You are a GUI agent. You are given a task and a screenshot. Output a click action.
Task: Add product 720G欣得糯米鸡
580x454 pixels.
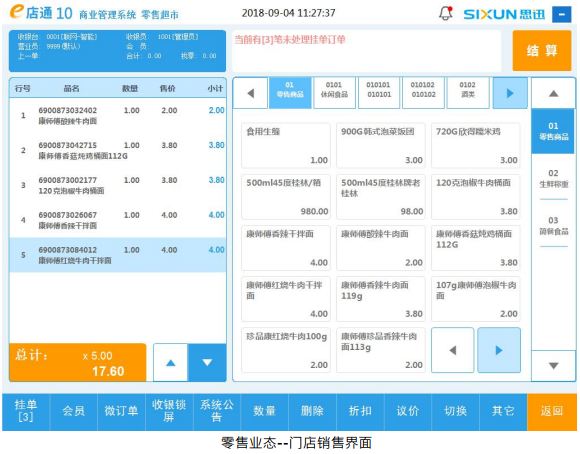tap(476, 146)
